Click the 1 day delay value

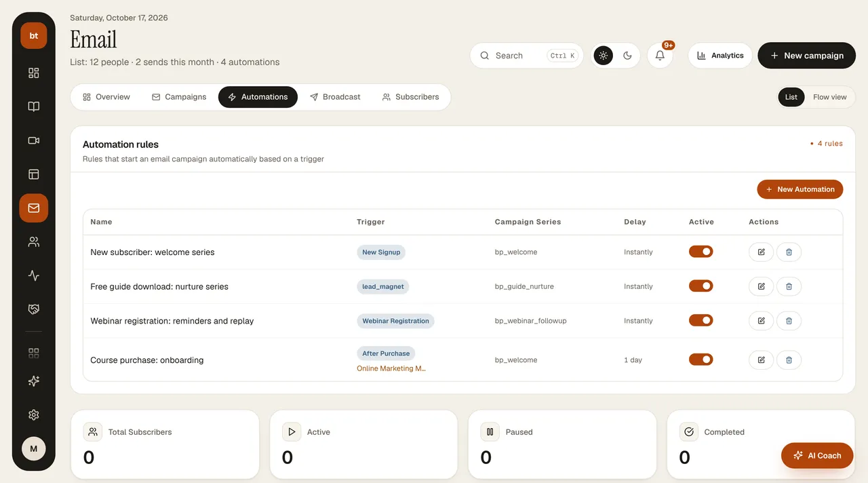(633, 360)
